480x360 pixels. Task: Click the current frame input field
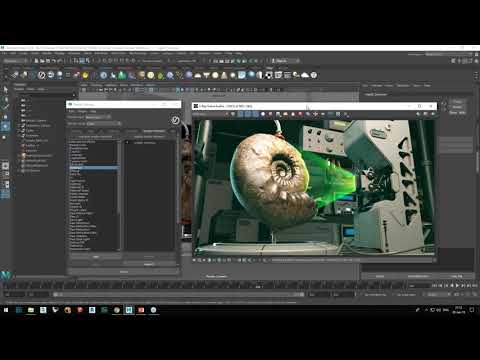click(420, 286)
